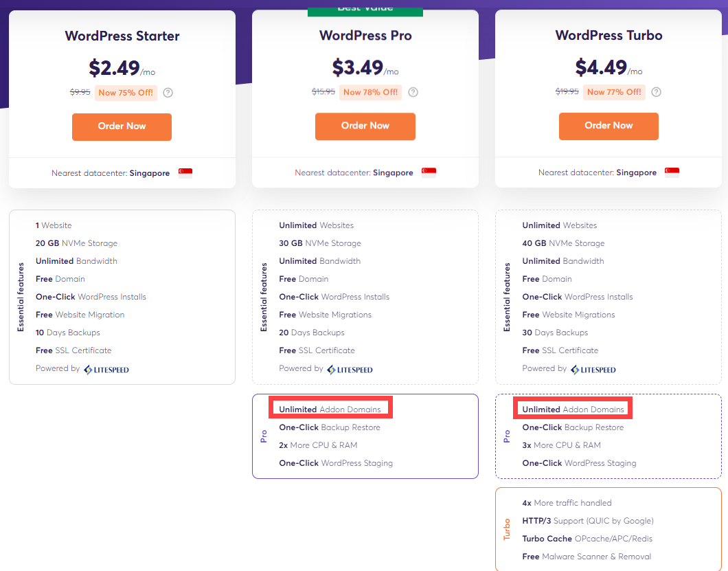The width and height of the screenshot is (728, 571).
Task: Click the help icon beside Turbo's 77% Off badge
Action: (656, 92)
